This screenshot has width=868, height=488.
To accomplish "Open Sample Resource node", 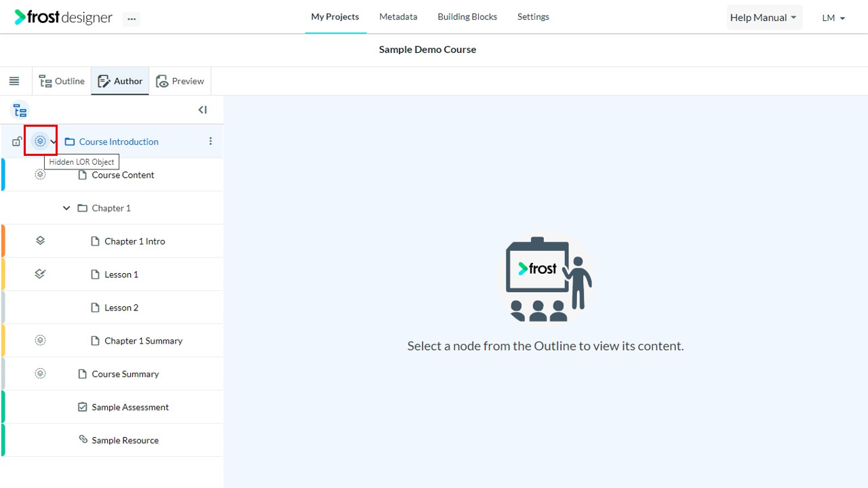I will [125, 441].
